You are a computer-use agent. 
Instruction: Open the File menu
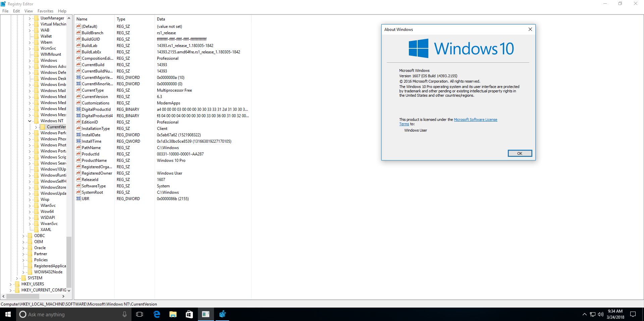click(x=5, y=11)
